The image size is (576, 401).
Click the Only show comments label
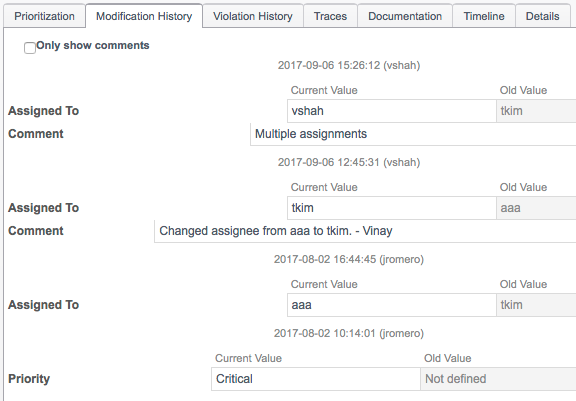point(93,46)
